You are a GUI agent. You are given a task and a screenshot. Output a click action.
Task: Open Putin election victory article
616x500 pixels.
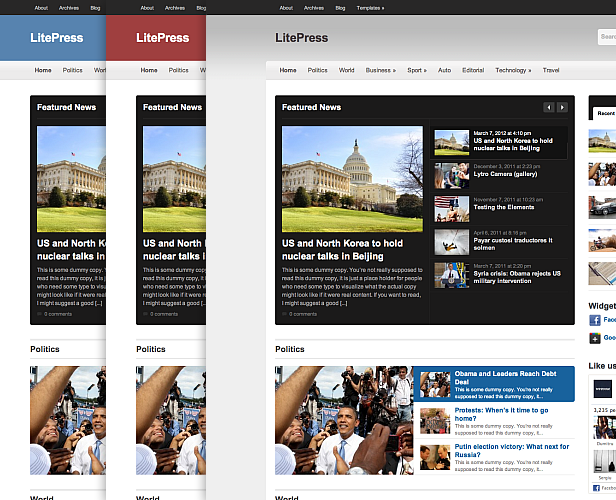pos(512,451)
